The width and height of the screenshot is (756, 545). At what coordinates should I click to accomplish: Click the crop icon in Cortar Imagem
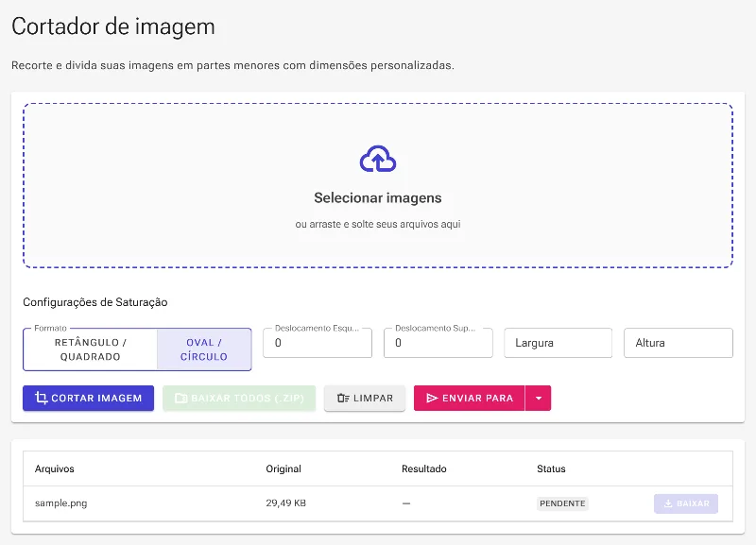click(41, 398)
